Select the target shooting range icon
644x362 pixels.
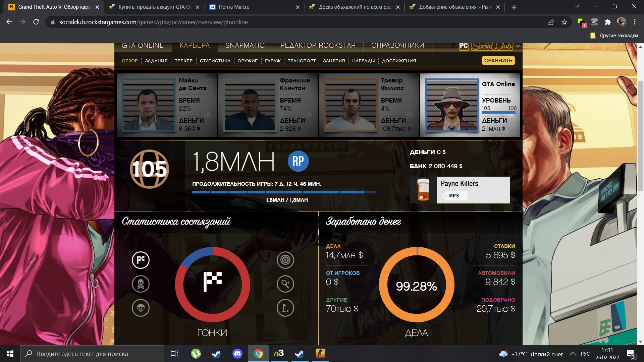[x=285, y=260]
